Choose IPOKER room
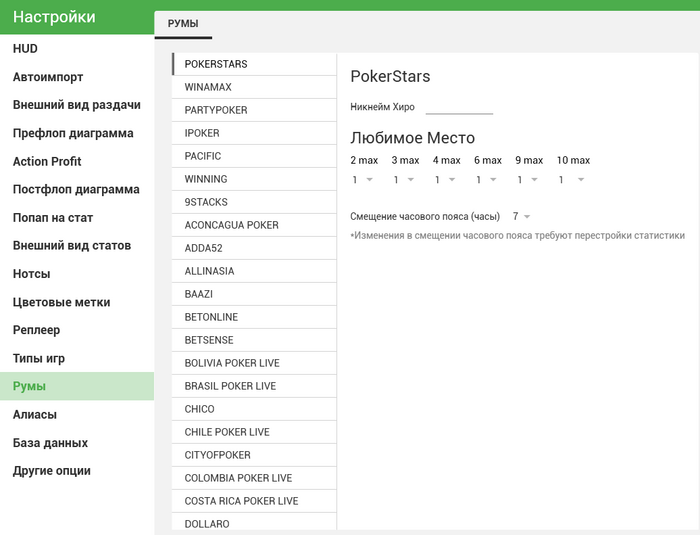 (x=254, y=133)
